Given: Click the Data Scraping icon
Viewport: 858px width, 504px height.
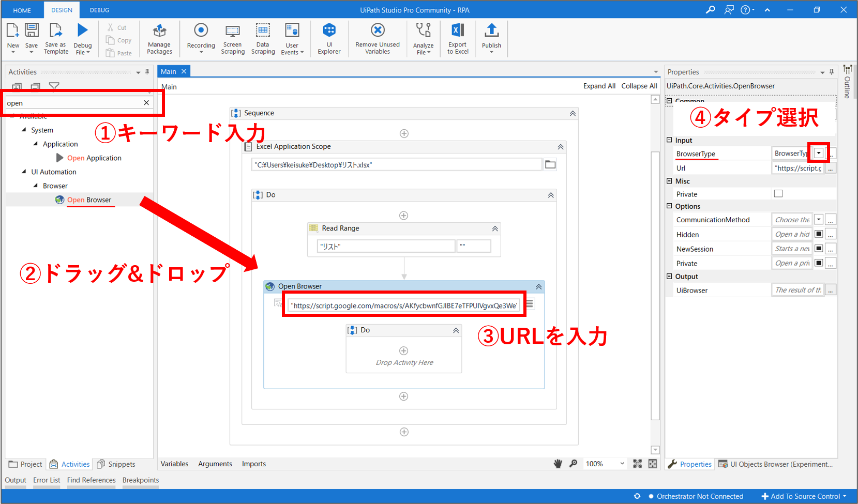Looking at the screenshot, I should click(x=263, y=31).
